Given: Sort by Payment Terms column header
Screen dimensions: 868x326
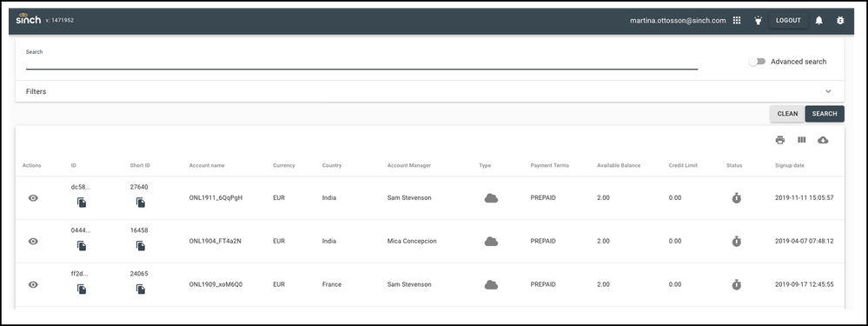Looking at the screenshot, I should coord(549,165).
